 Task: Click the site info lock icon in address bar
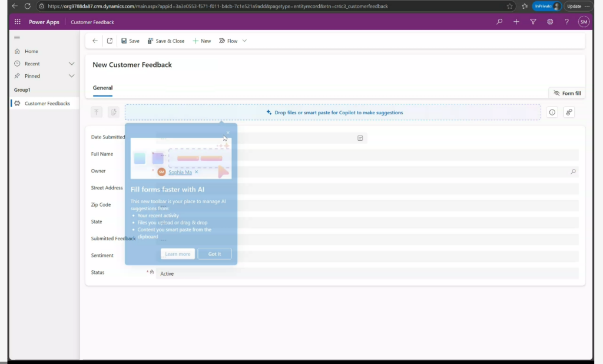(x=42, y=6)
